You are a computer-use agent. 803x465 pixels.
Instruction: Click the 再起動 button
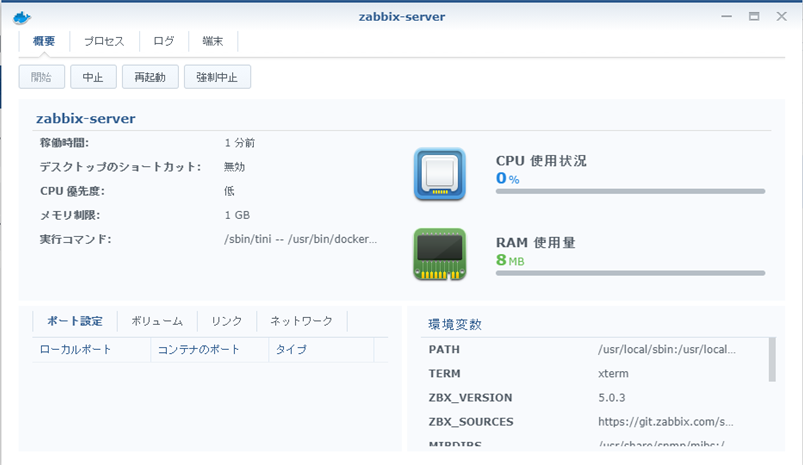pyautogui.click(x=150, y=77)
